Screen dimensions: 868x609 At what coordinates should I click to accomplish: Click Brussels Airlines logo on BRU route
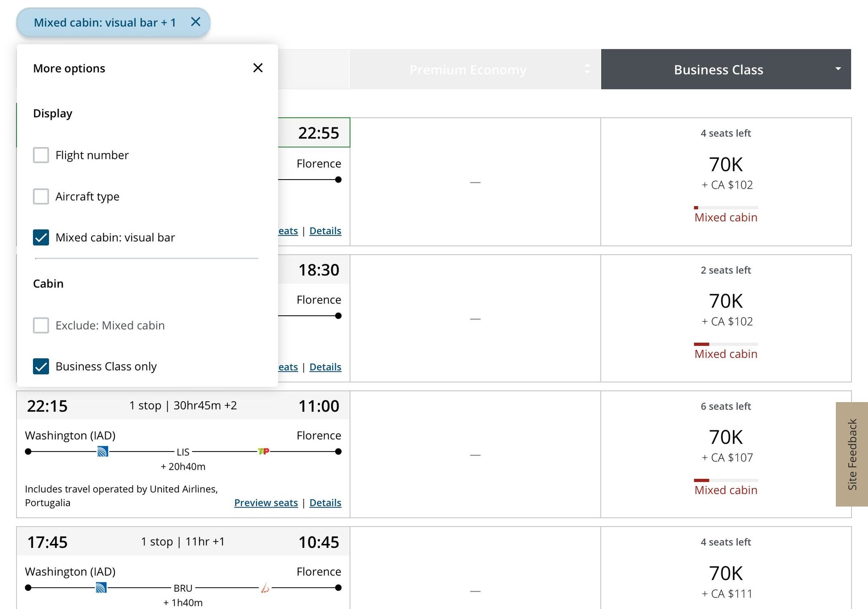tap(265, 588)
